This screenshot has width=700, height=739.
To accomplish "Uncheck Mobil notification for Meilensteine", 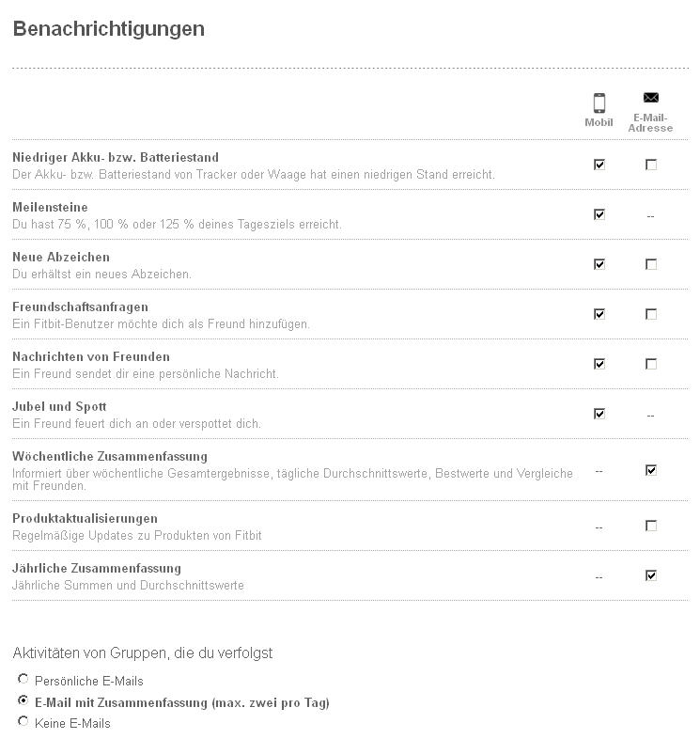I will coord(599,214).
